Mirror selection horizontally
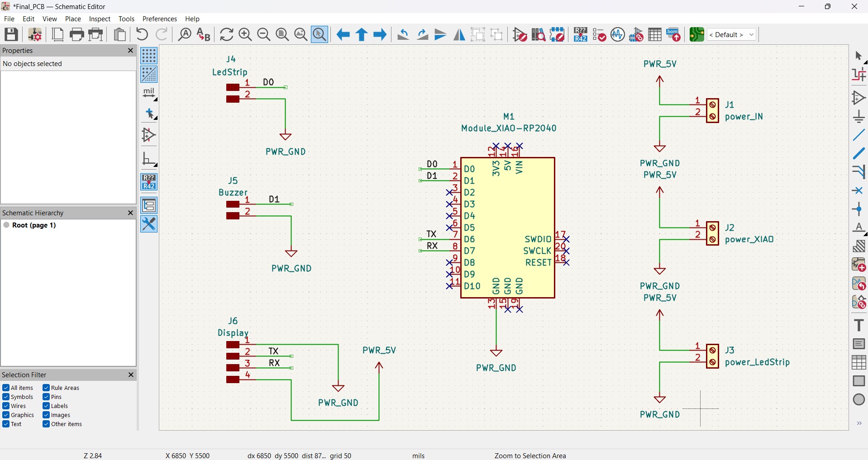Image resolution: width=868 pixels, height=460 pixels. coord(459,34)
